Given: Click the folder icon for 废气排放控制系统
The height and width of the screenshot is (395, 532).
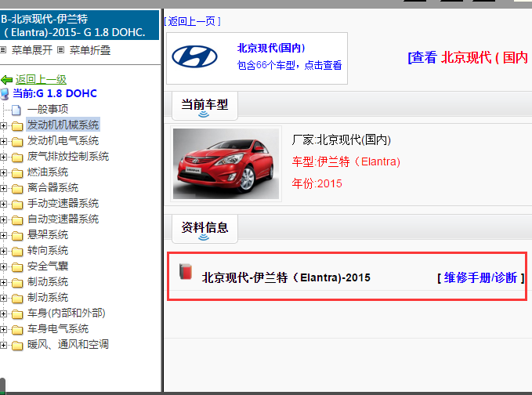Looking at the screenshot, I should point(17,157).
